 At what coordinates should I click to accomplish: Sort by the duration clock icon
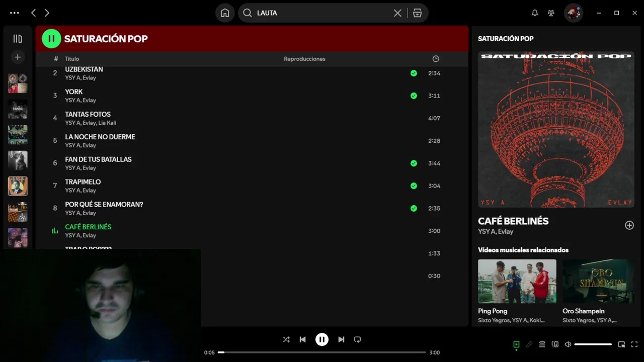click(436, 59)
